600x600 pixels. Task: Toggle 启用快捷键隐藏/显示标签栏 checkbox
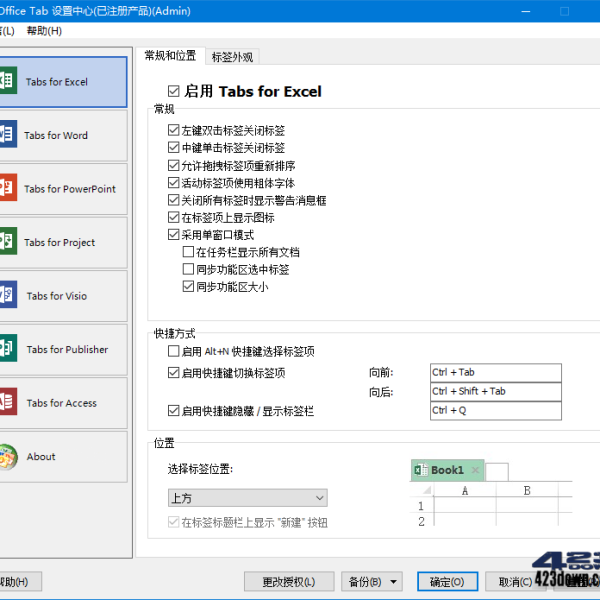(173, 411)
